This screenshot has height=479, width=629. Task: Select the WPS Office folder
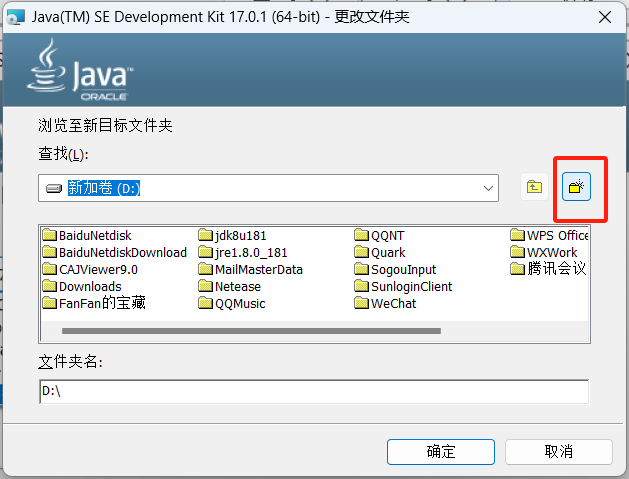550,235
